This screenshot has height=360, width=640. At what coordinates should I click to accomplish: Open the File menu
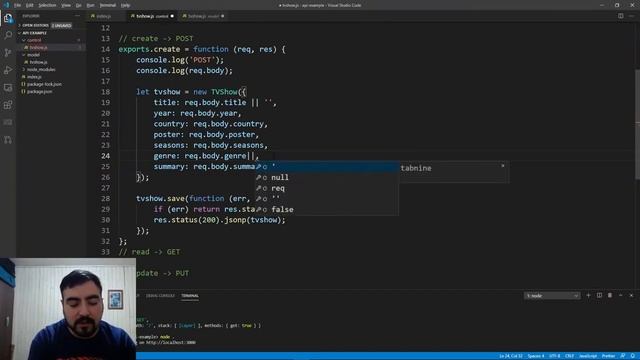coord(17,5)
